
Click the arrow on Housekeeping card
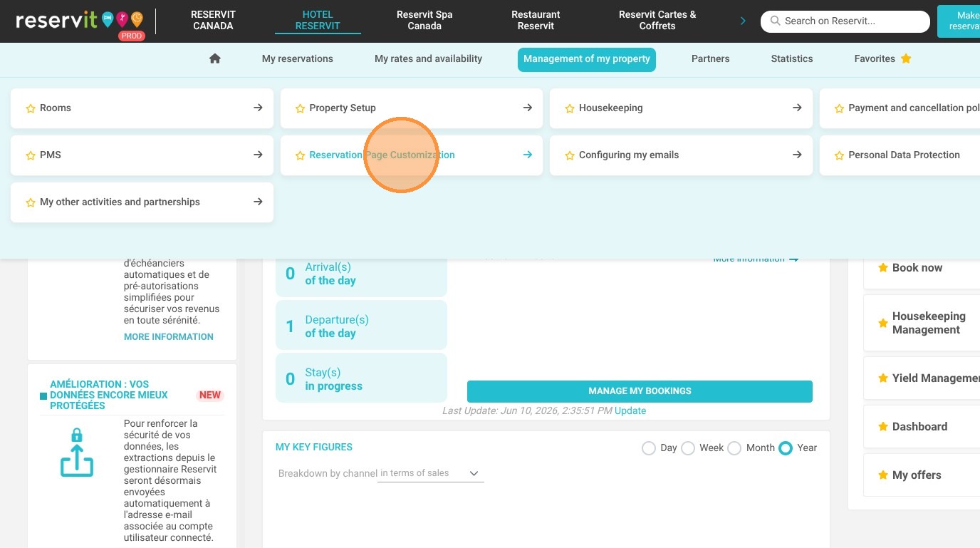point(797,108)
